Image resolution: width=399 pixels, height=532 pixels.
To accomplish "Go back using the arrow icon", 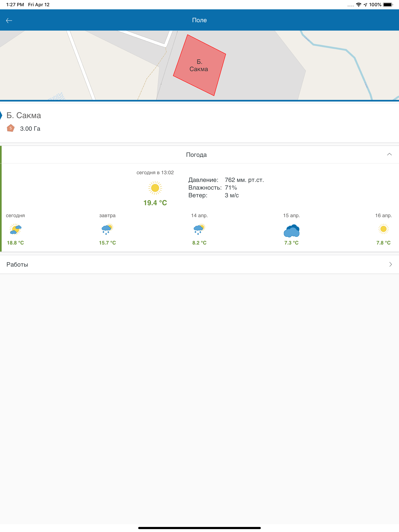I will click(x=9, y=20).
